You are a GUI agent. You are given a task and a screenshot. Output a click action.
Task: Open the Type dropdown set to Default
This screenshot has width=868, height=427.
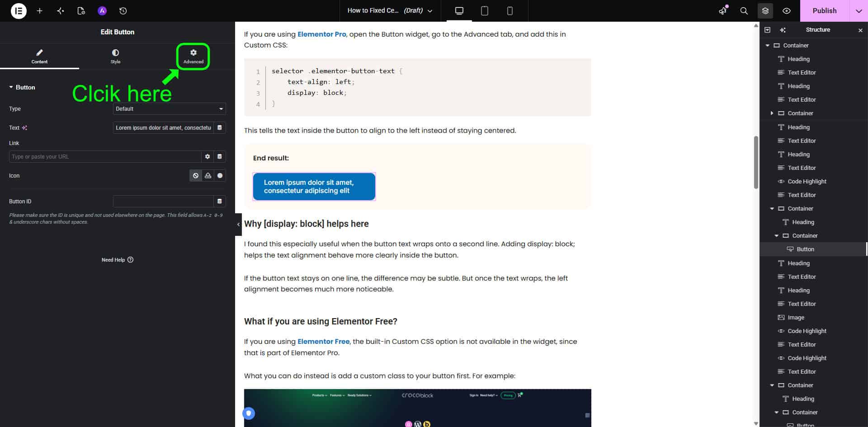(169, 109)
